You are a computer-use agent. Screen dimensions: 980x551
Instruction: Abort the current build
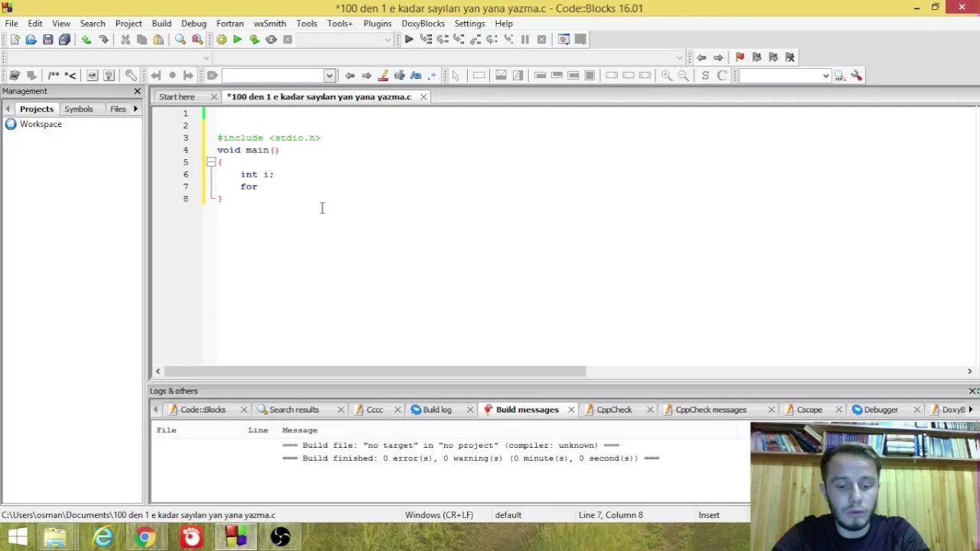click(288, 39)
